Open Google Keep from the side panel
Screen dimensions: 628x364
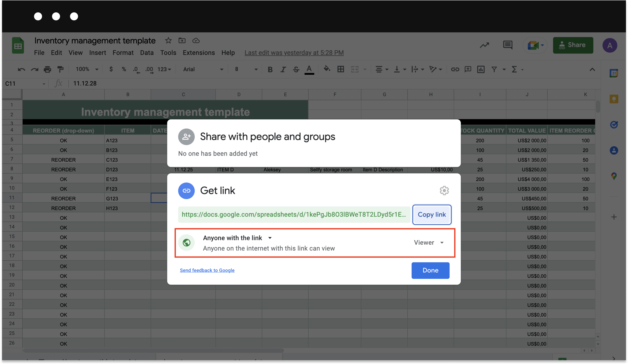(x=614, y=99)
